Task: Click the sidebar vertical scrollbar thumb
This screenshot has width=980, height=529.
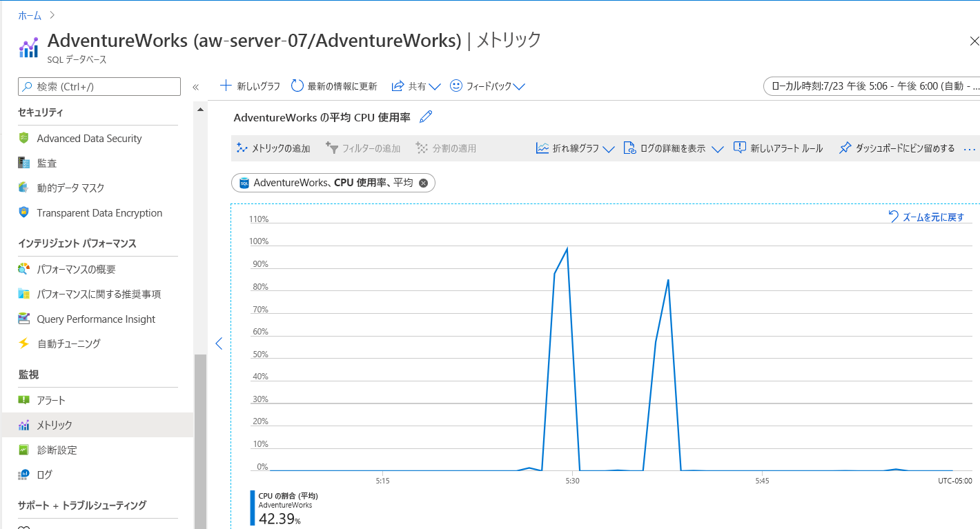Action: tap(200, 441)
